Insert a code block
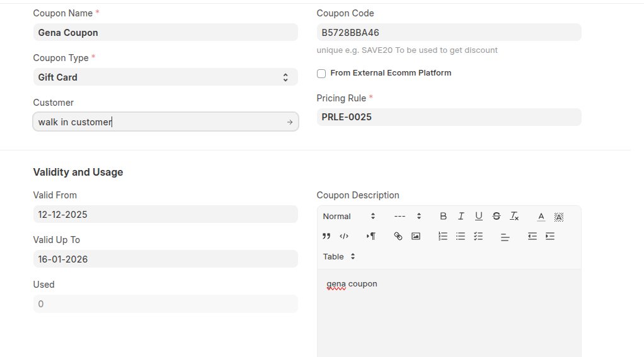 344,236
